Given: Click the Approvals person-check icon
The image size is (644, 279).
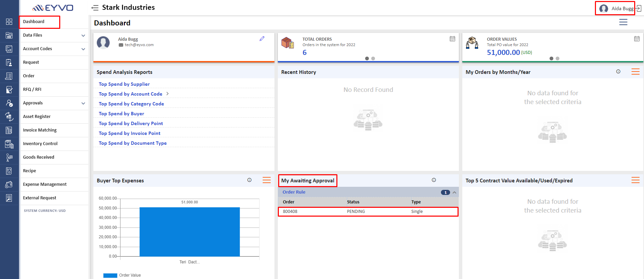Looking at the screenshot, I should (9, 103).
